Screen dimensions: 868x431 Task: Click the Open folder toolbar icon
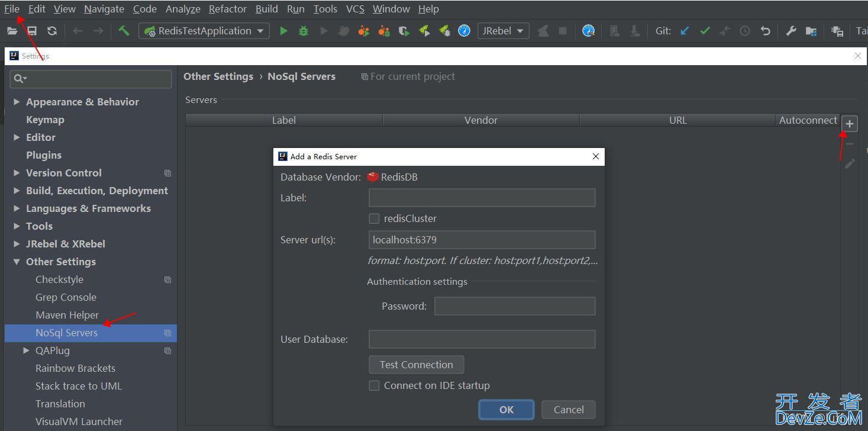(12, 31)
